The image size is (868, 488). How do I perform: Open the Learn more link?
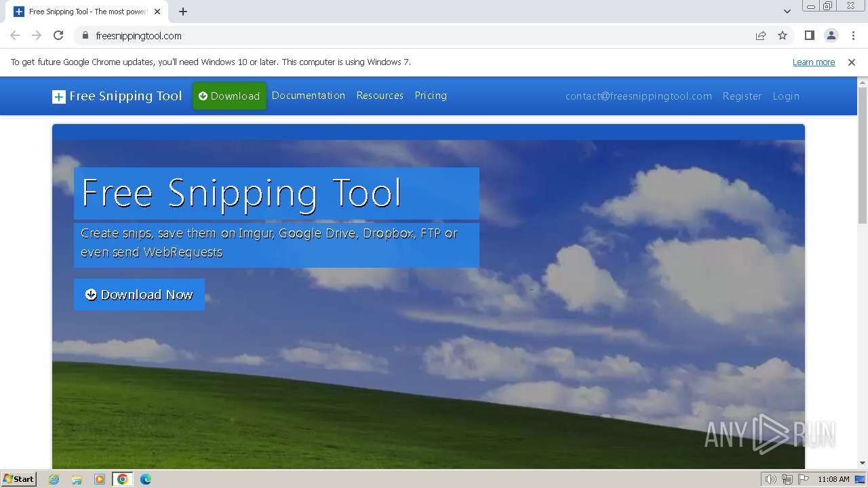click(814, 62)
